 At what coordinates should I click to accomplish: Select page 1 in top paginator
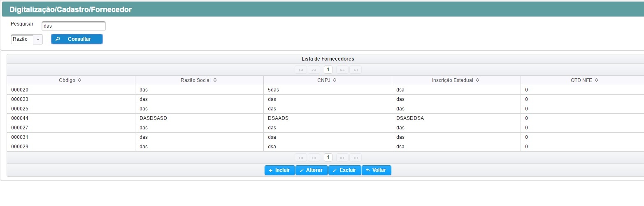click(x=328, y=70)
